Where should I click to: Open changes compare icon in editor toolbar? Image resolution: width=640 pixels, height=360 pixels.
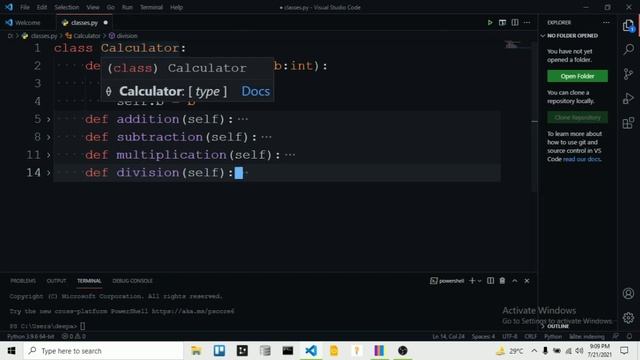point(502,22)
